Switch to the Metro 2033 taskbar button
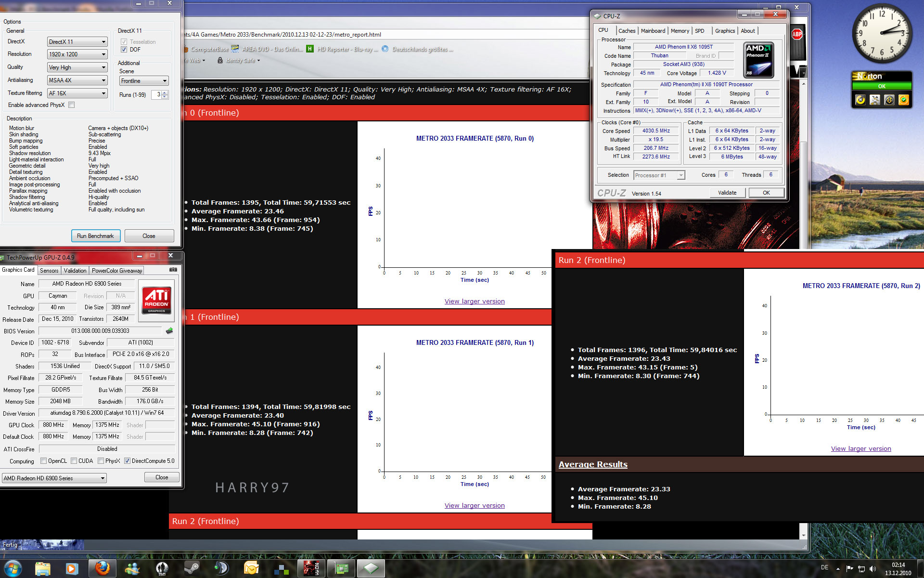Screen dimensions: 924x578 point(311,568)
